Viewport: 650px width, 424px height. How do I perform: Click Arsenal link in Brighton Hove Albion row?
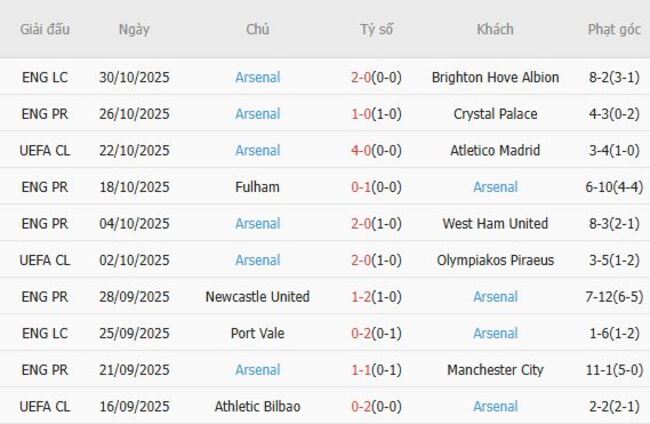click(257, 77)
